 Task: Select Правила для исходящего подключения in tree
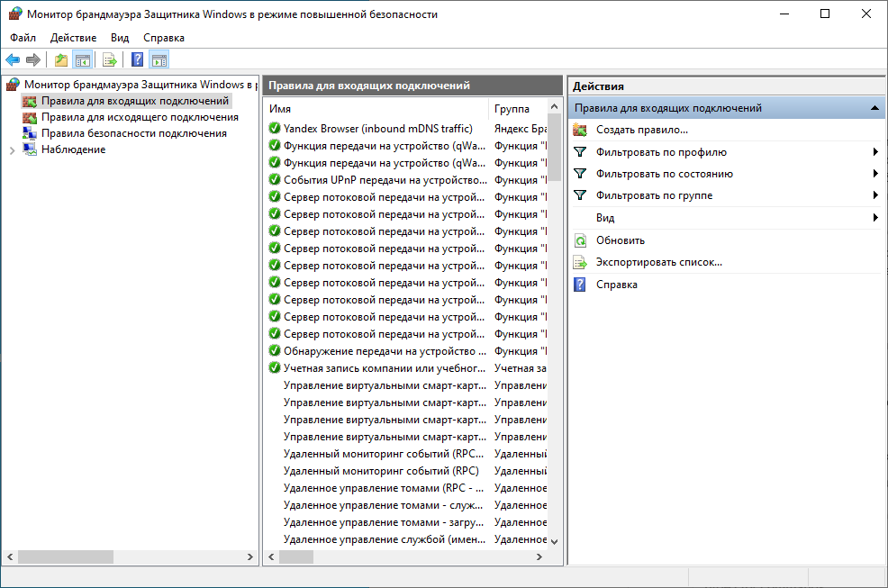pyautogui.click(x=140, y=117)
